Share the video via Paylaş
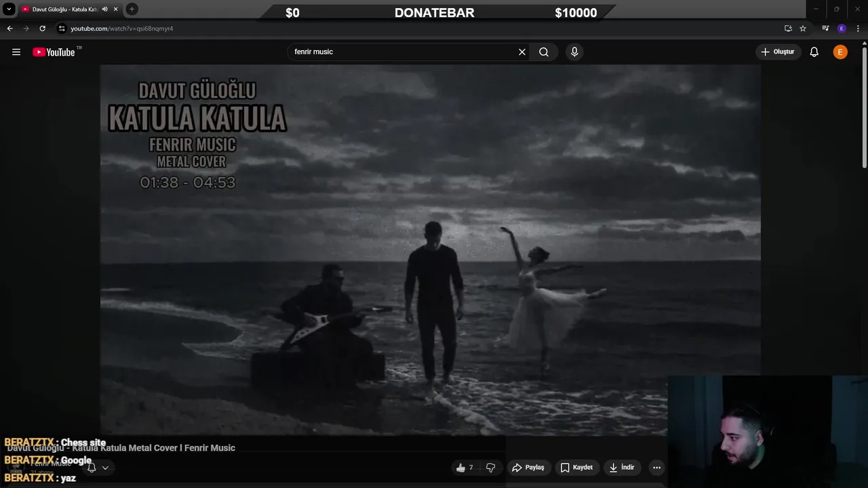 coord(528,468)
